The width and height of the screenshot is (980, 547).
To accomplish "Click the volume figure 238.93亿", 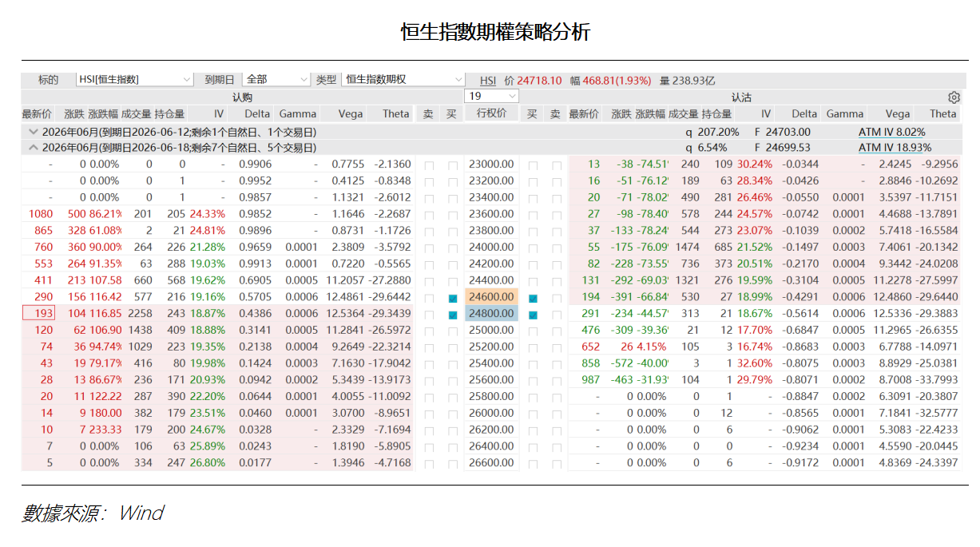I will tap(693, 81).
